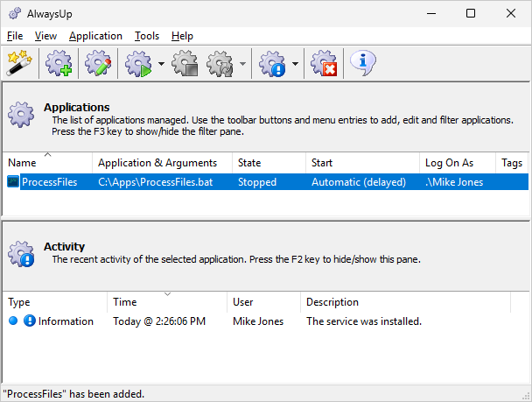Click the gear icon with blue exclamation badge
Viewport: 532px width, 402px height.
[x=273, y=63]
